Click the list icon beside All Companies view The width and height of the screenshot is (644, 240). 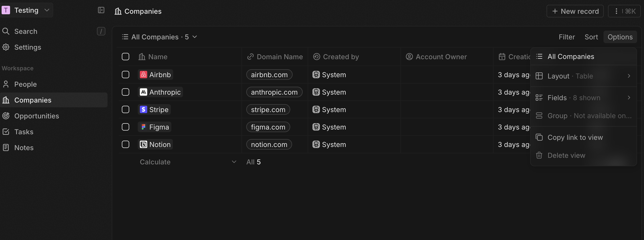(125, 37)
